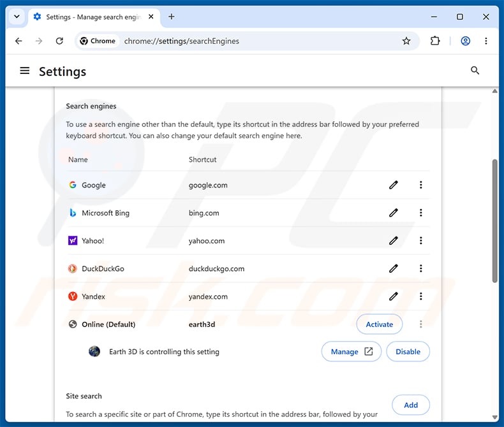The width and height of the screenshot is (504, 427).
Task: Click the Microsoft Bing name
Action: [105, 213]
